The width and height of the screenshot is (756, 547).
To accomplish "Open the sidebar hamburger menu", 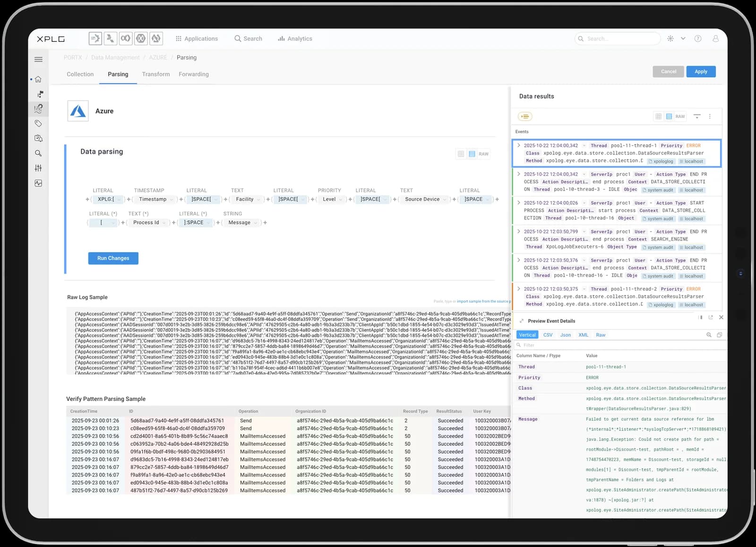I will click(38, 60).
